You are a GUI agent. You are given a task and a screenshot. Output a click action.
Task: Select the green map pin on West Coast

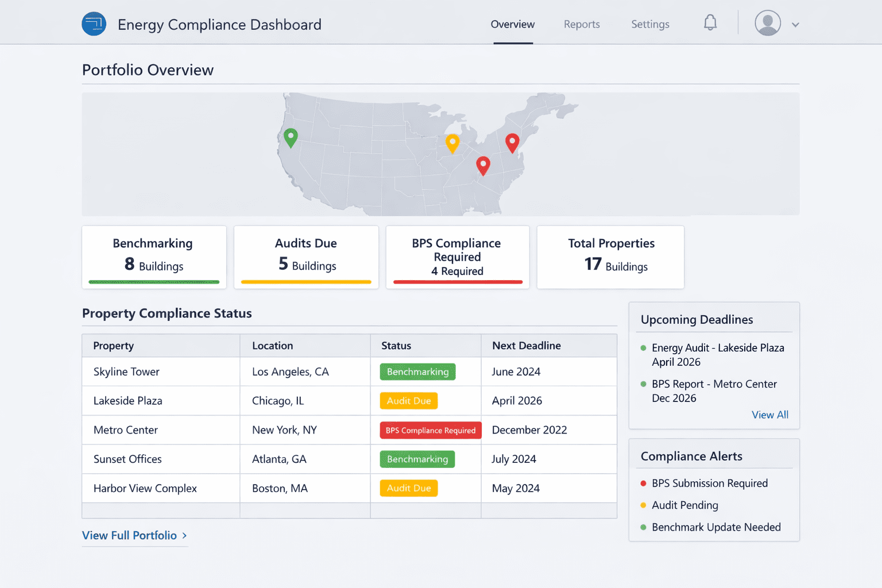tap(291, 137)
